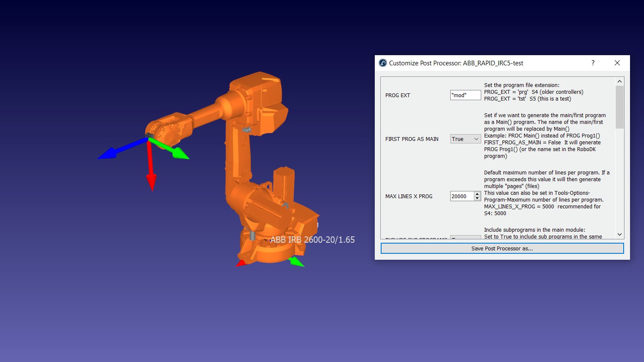Decrease MAX LINES X PROG with down arrow
Viewport: 644px width, 362px height.
(x=477, y=198)
